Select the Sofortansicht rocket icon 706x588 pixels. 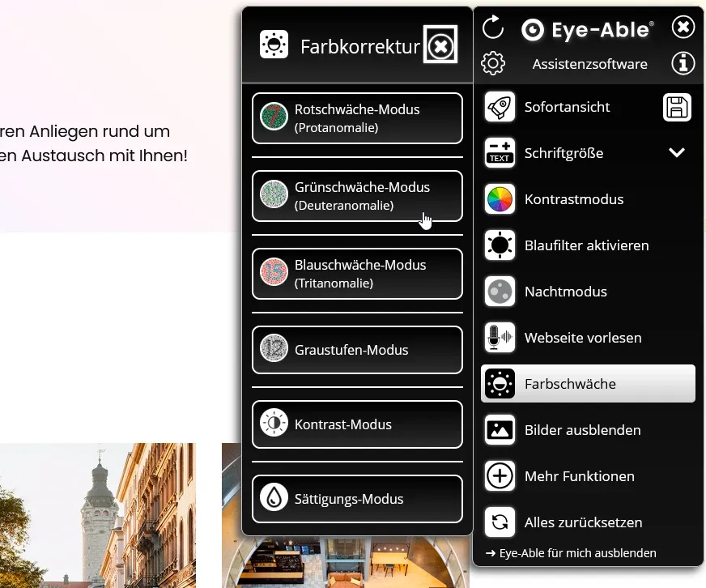500,106
